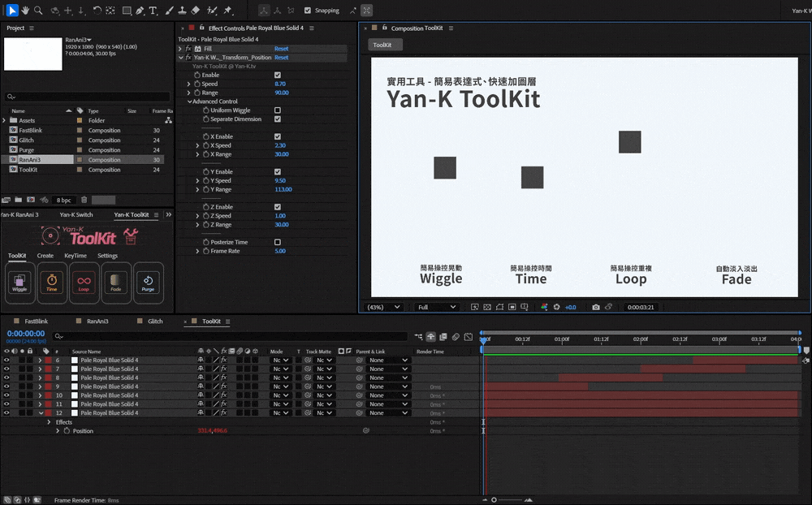Hide layer 6 with its eye icon

6,360
